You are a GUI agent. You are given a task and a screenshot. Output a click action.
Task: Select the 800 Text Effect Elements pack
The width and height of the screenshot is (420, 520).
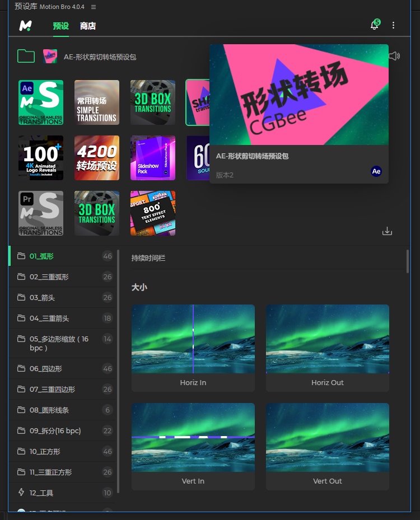click(x=153, y=213)
